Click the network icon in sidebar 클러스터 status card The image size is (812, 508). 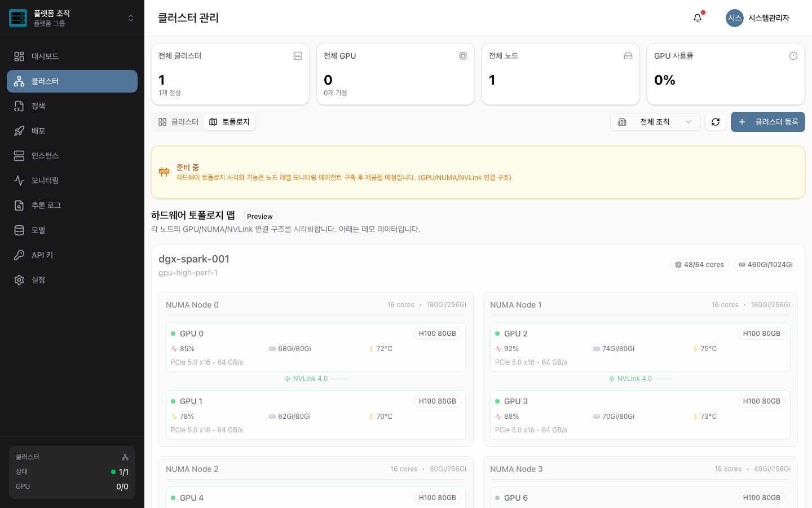click(x=125, y=457)
